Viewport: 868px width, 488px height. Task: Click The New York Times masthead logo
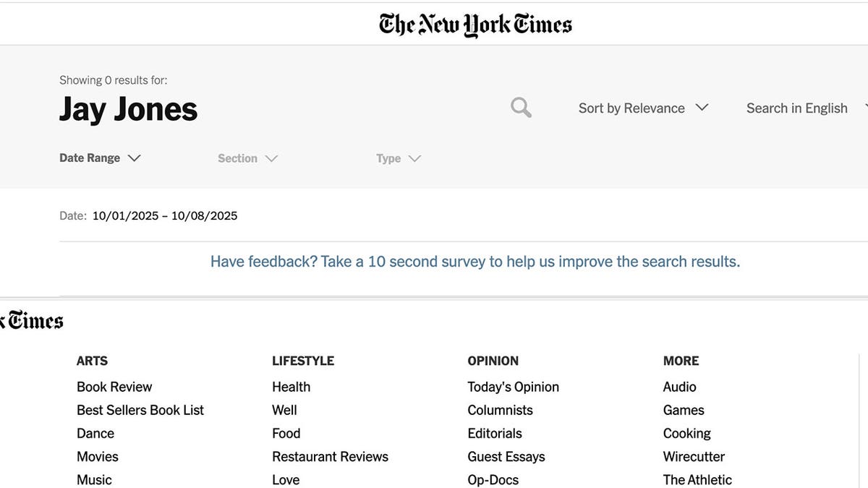474,24
